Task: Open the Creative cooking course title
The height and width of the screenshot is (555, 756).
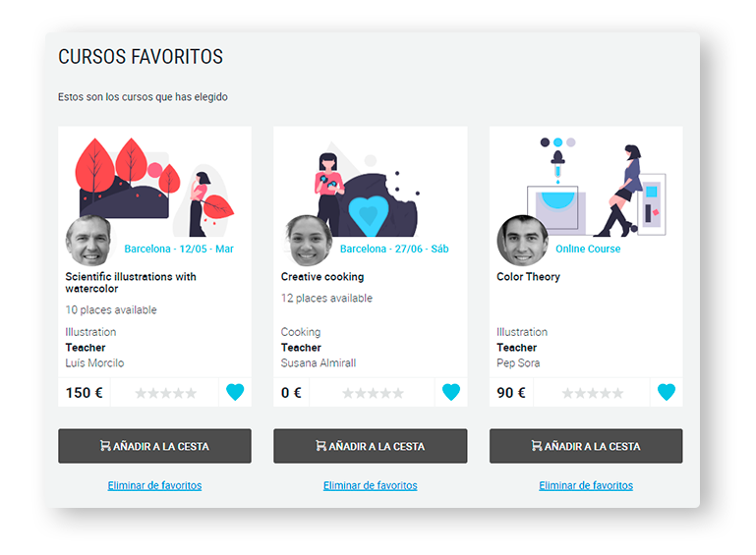Action: (322, 277)
